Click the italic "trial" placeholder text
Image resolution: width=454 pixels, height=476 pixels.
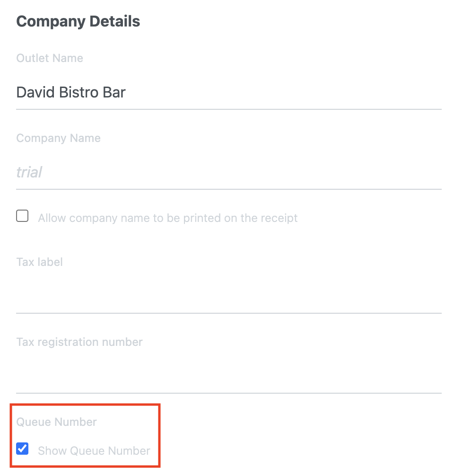click(29, 172)
